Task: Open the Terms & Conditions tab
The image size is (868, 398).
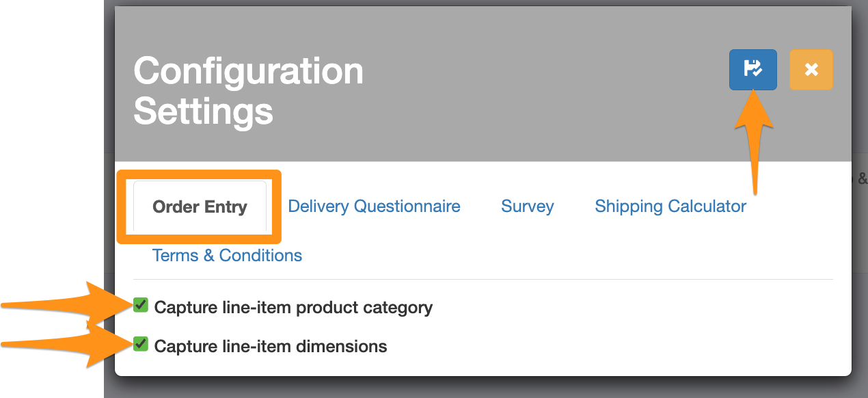Action: click(x=227, y=256)
